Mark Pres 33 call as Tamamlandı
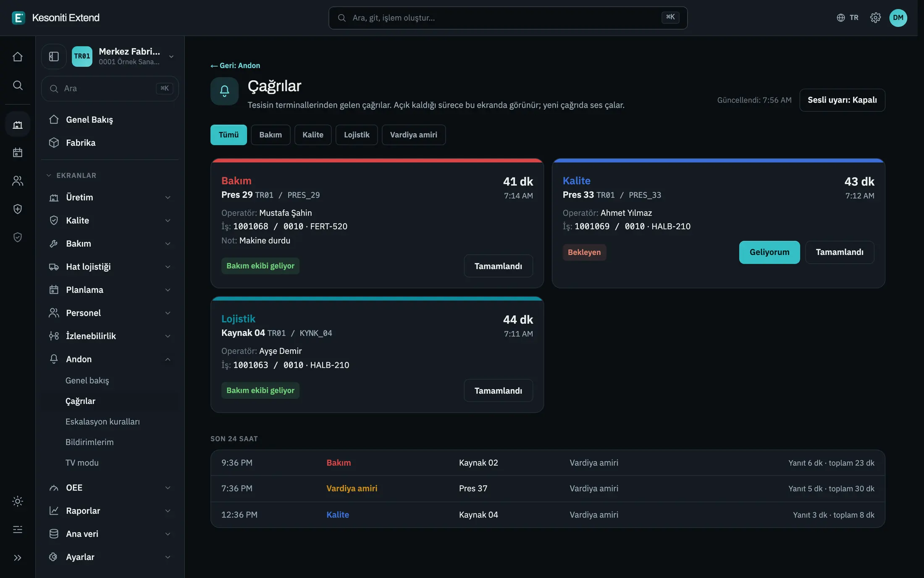 coord(840,252)
